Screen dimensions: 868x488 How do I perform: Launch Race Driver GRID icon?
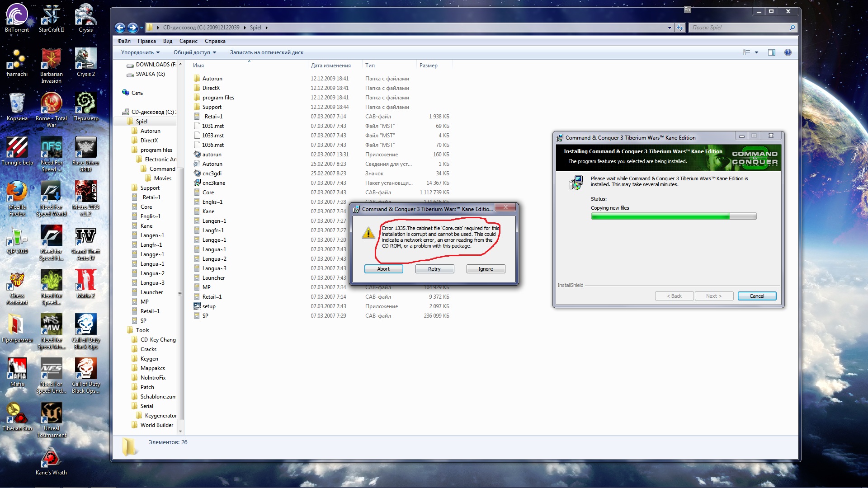[x=85, y=154]
